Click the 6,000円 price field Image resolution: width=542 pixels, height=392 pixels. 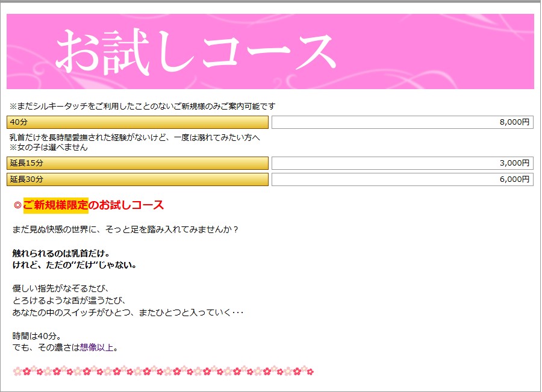pos(402,179)
